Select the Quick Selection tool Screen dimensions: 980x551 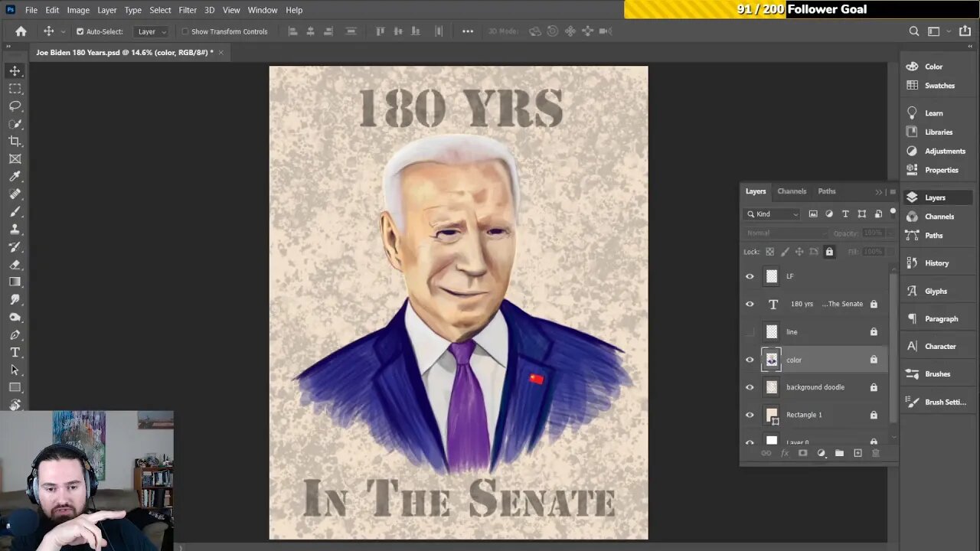pos(15,123)
